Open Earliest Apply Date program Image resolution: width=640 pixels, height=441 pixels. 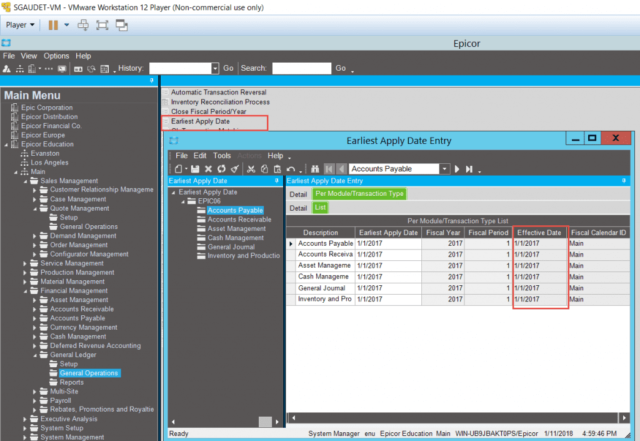(x=200, y=121)
